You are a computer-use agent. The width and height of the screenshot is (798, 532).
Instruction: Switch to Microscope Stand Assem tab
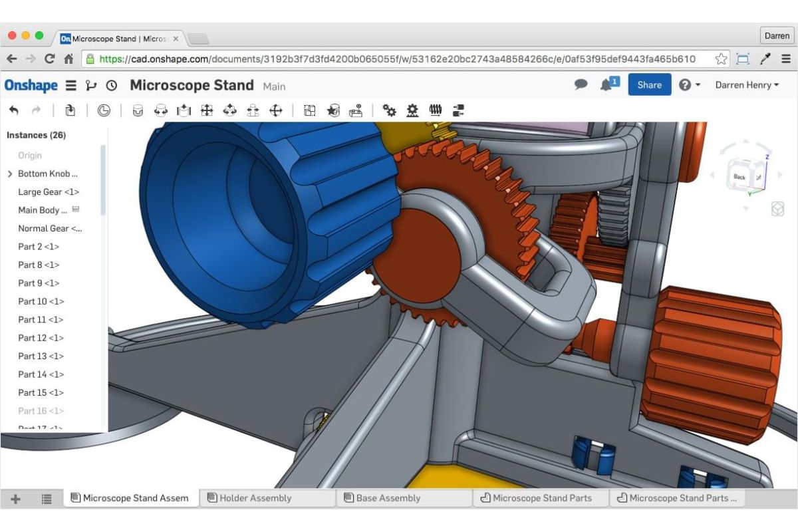click(131, 498)
